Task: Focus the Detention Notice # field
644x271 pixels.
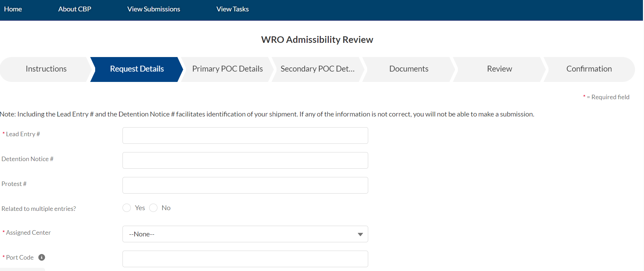Action: 245,160
